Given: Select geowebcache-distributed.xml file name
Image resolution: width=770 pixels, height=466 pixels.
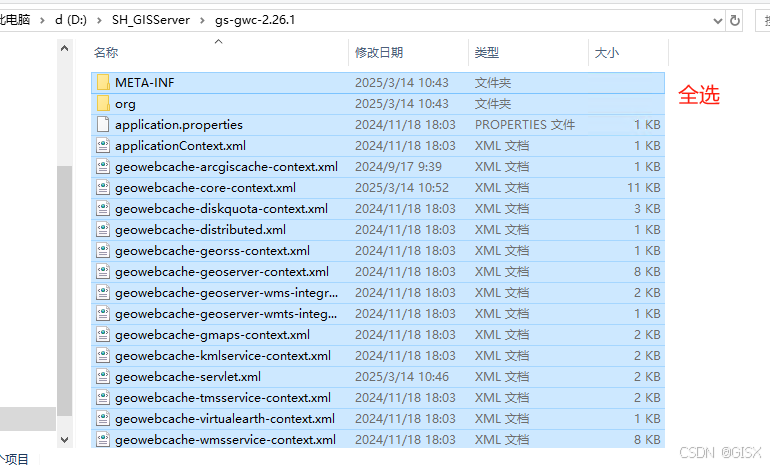Looking at the screenshot, I should [x=200, y=230].
